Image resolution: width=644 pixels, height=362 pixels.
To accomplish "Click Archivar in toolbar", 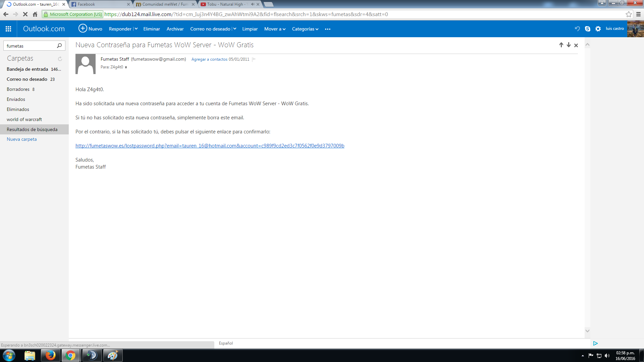I will 175,29.
